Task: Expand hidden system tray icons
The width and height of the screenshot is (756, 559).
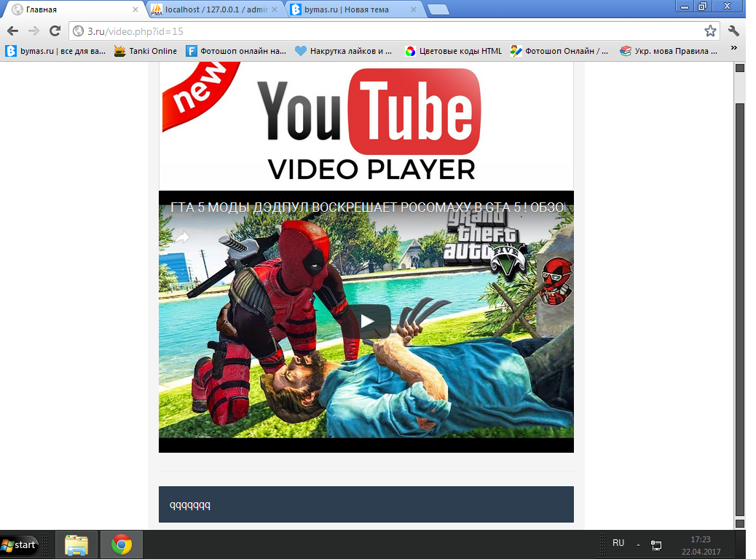Action: (x=638, y=544)
